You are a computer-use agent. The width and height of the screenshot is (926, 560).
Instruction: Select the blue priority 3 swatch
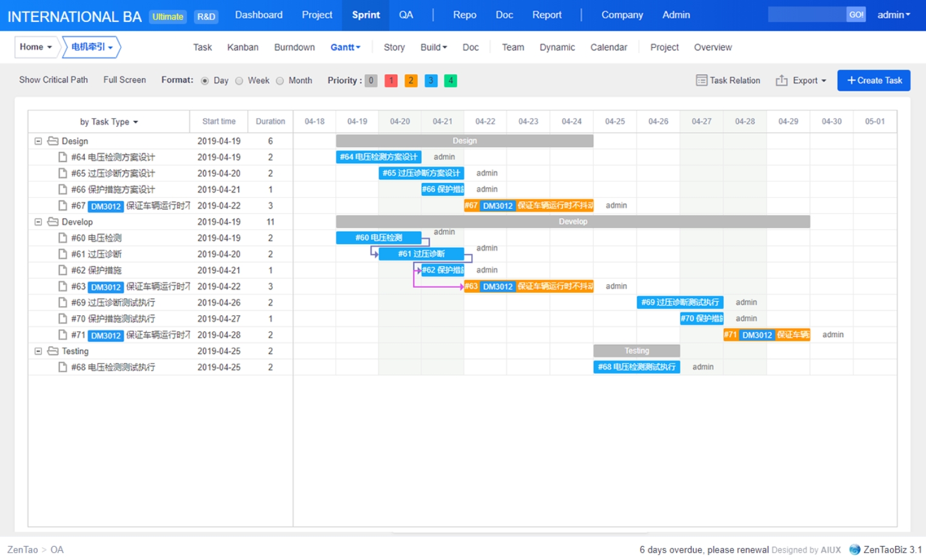coord(431,81)
